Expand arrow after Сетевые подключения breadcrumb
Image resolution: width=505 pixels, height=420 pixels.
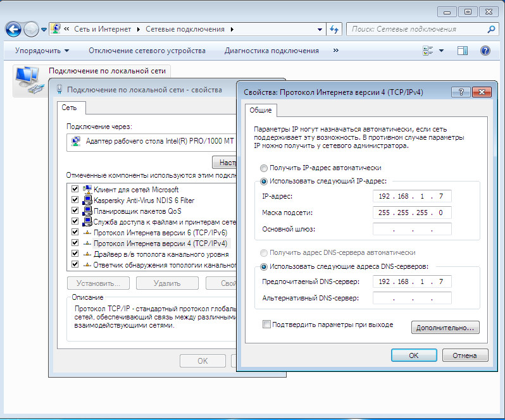coord(232,29)
